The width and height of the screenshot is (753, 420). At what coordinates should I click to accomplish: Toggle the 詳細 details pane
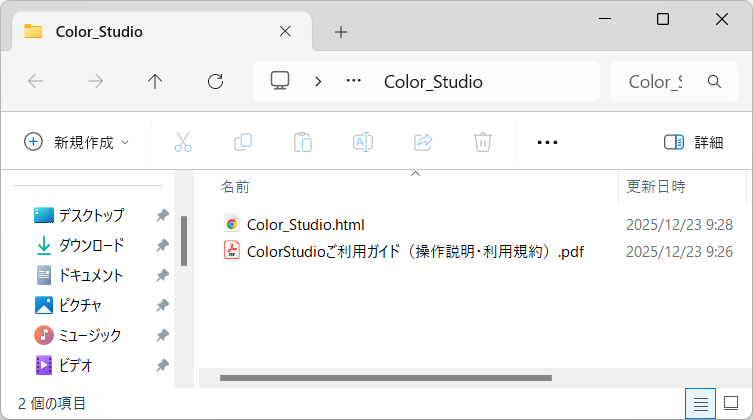coord(693,142)
